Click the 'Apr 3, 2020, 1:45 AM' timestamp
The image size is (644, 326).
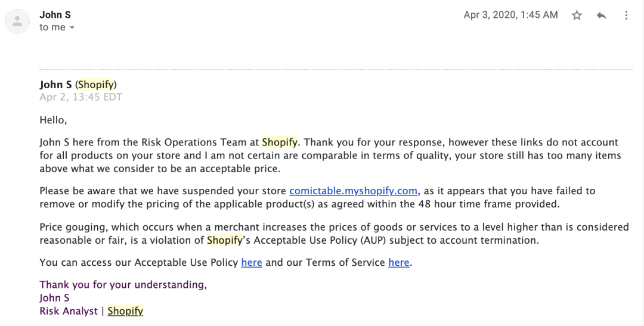(x=510, y=15)
